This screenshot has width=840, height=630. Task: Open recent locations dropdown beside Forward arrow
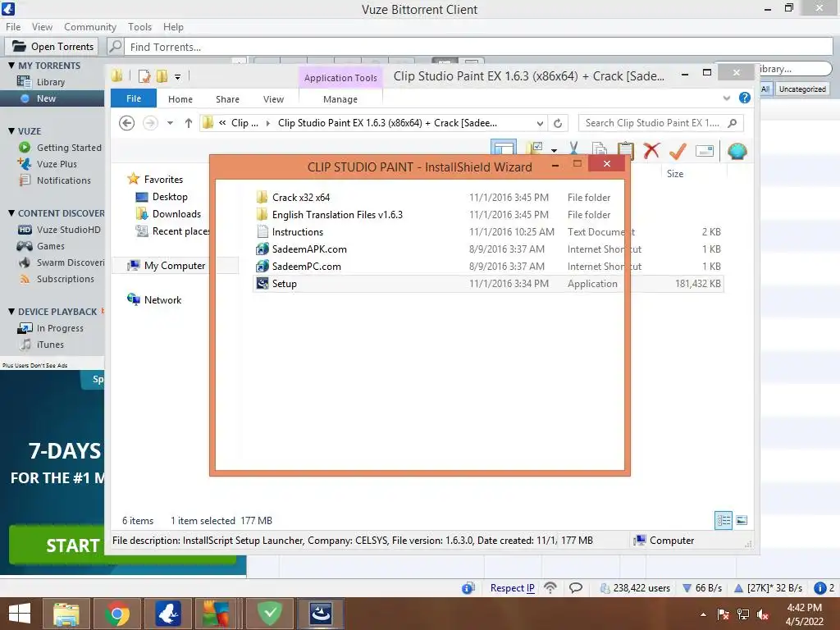point(170,123)
